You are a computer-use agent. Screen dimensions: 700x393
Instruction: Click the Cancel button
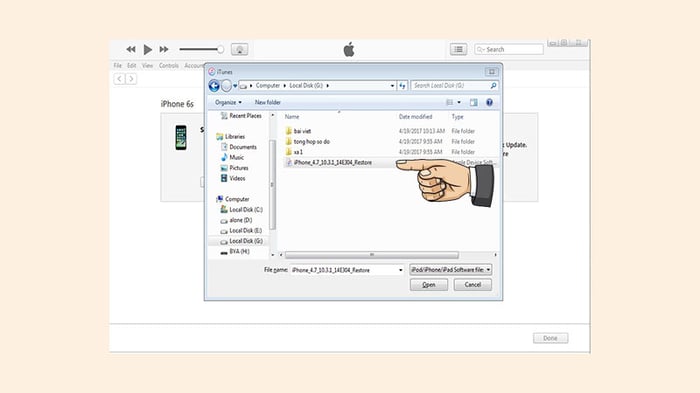click(472, 285)
